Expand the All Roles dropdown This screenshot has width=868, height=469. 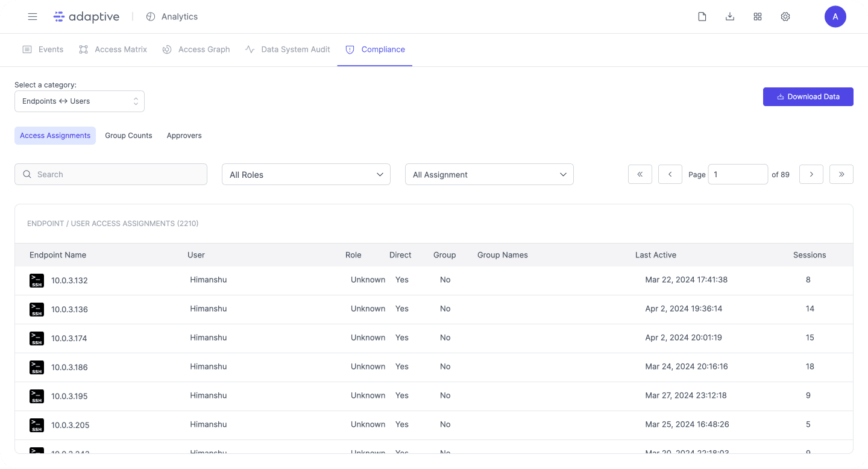click(306, 174)
